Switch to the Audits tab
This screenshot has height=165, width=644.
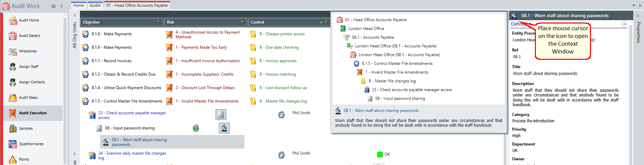point(95,5)
